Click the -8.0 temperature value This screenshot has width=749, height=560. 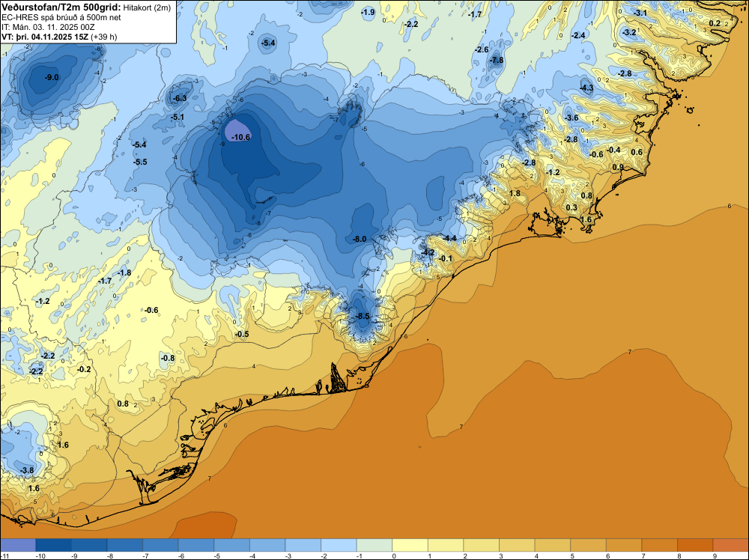coord(360,239)
